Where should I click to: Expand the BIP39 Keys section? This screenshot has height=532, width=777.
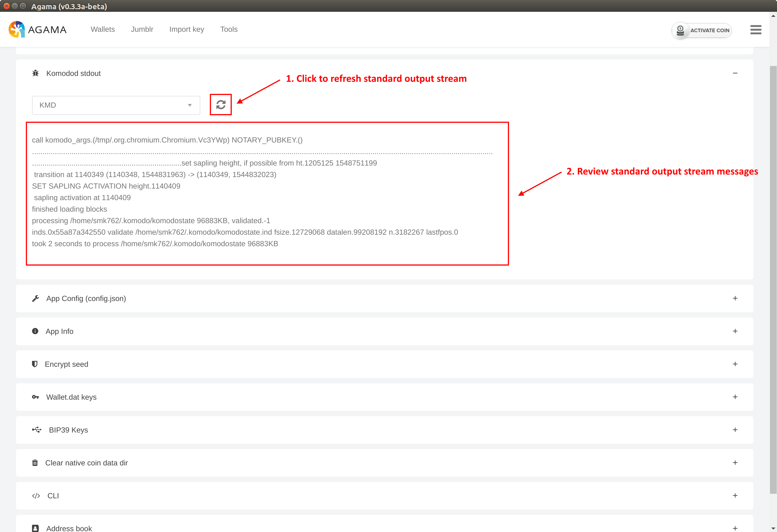pyautogui.click(x=735, y=430)
